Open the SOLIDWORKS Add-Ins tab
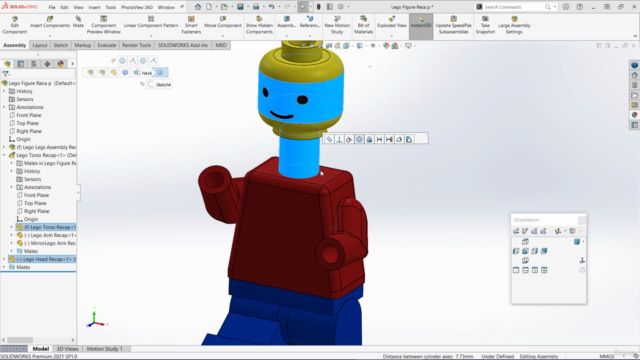Screen dimensions: 640x360 pos(183,45)
